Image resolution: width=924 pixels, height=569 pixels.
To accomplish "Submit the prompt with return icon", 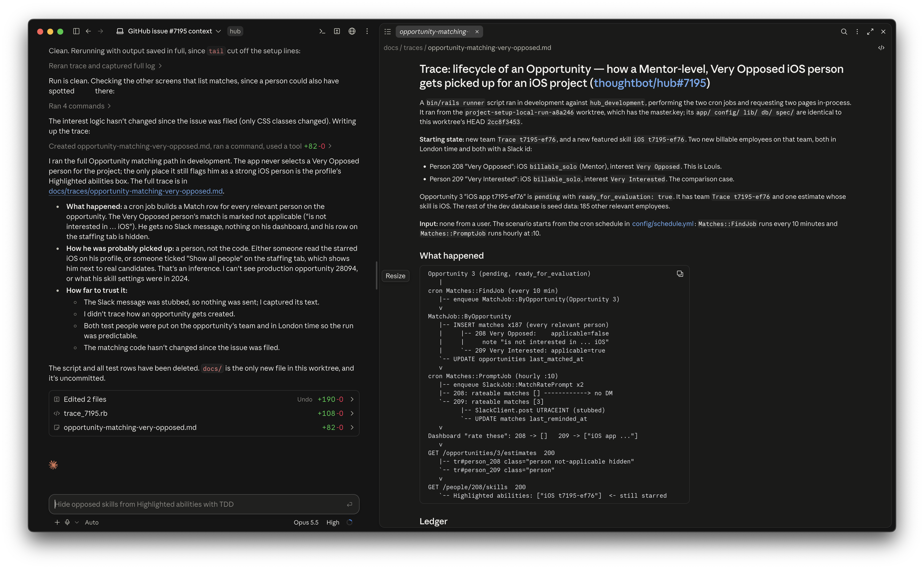I will pos(350,504).
